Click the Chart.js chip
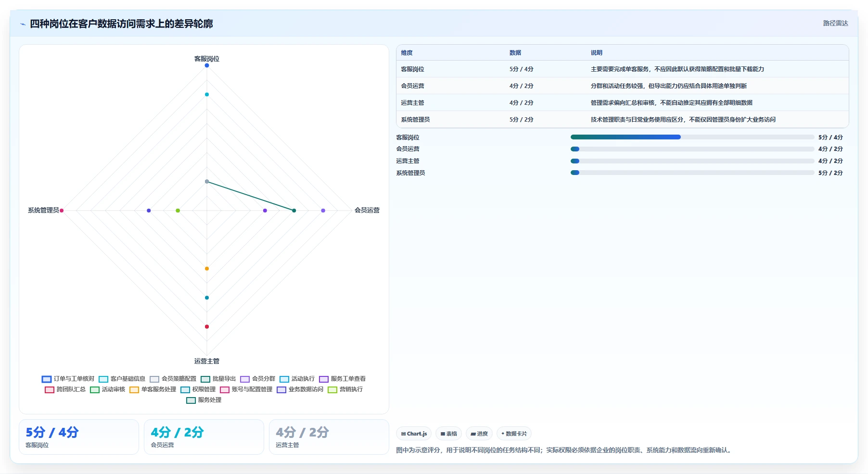 tap(414, 434)
